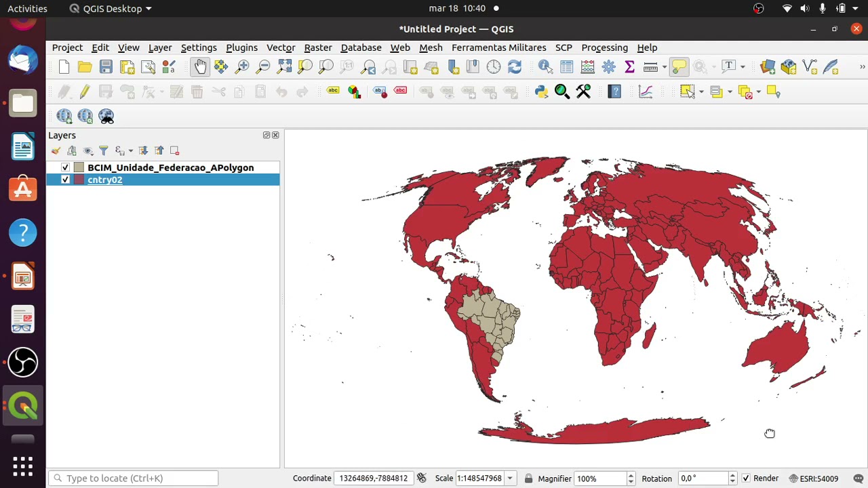The height and width of the screenshot is (488, 868).
Task: Open the text annotation dropdown arrow
Action: pos(743,67)
